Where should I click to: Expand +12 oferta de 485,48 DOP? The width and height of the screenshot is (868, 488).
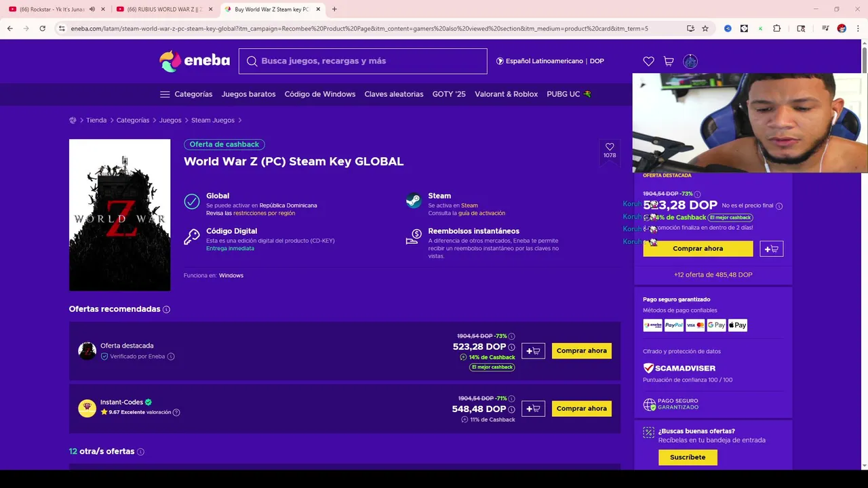click(x=713, y=274)
